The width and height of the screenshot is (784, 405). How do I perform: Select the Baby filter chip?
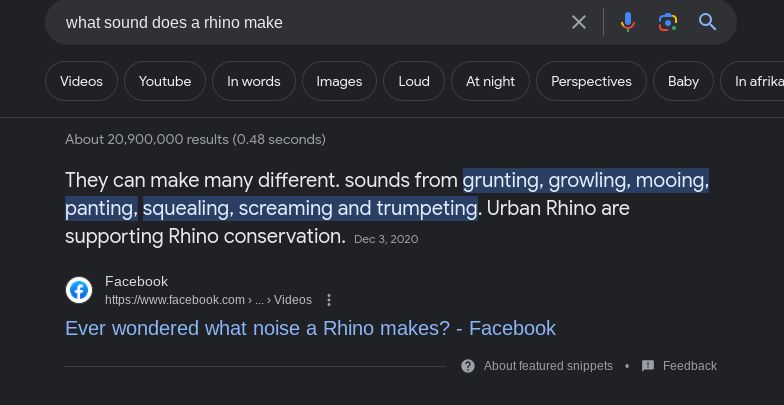point(683,82)
